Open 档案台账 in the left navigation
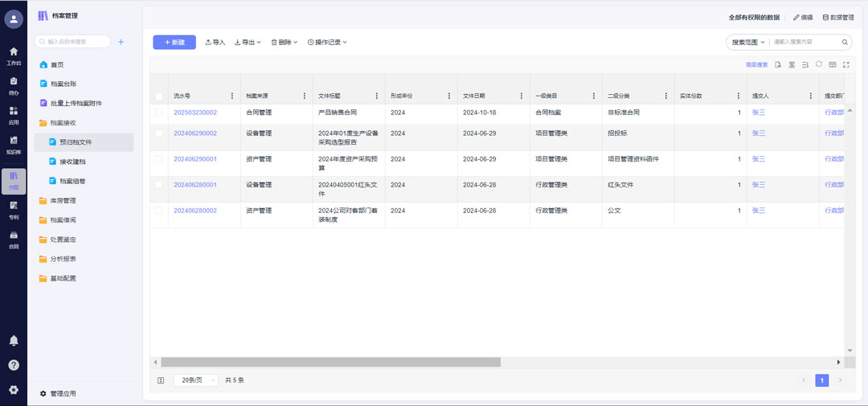The height and width of the screenshot is (406, 868). click(x=63, y=84)
